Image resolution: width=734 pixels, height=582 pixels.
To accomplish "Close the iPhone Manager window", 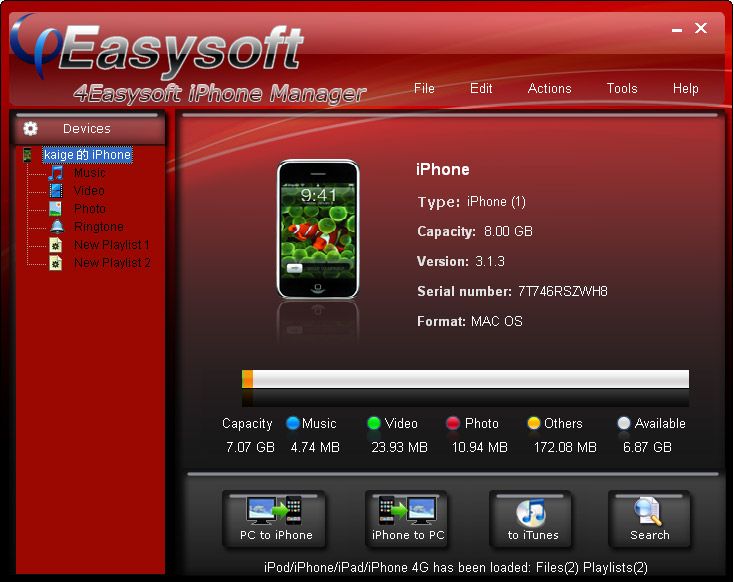I will [701, 28].
